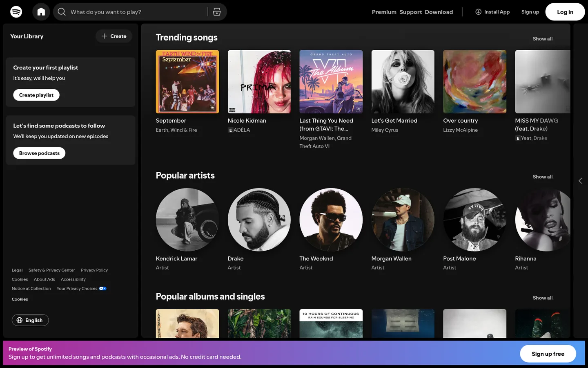588x368 pixels.
Task: Select the Sign up free button
Action: tap(548, 354)
